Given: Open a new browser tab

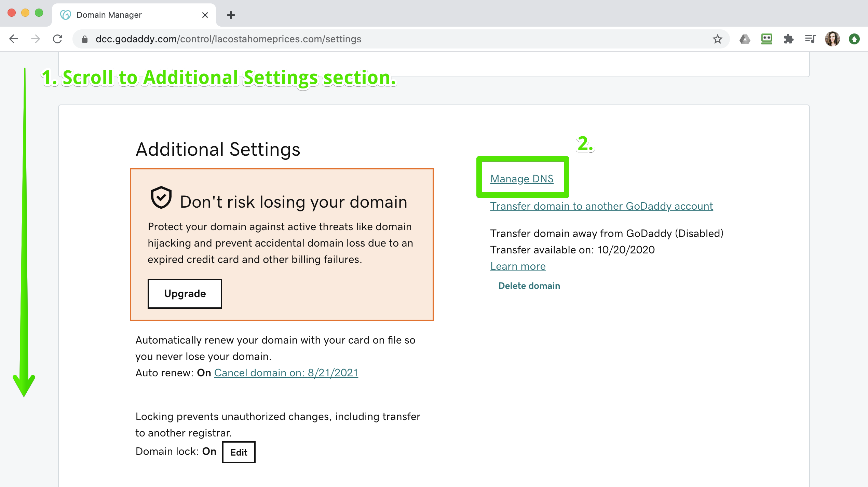Looking at the screenshot, I should point(231,15).
